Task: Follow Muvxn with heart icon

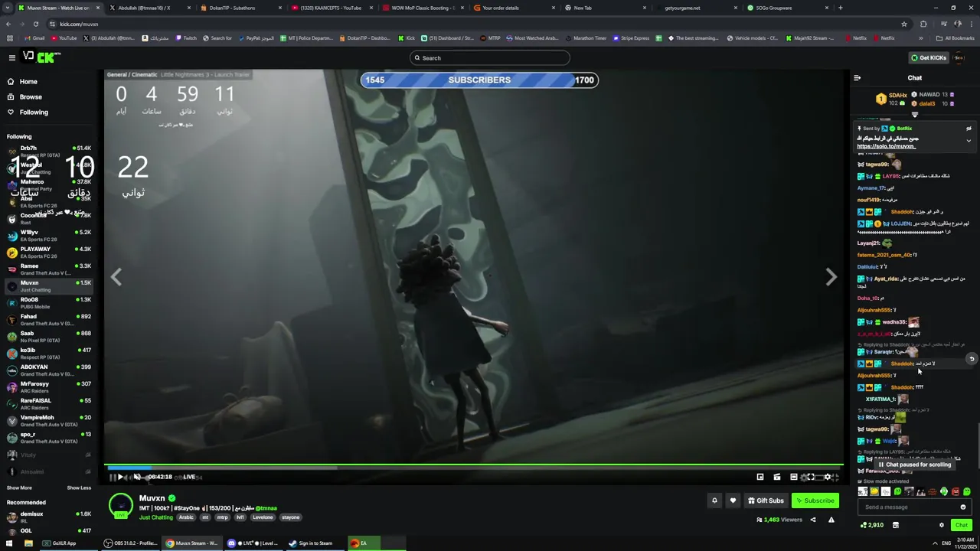Action: point(733,500)
